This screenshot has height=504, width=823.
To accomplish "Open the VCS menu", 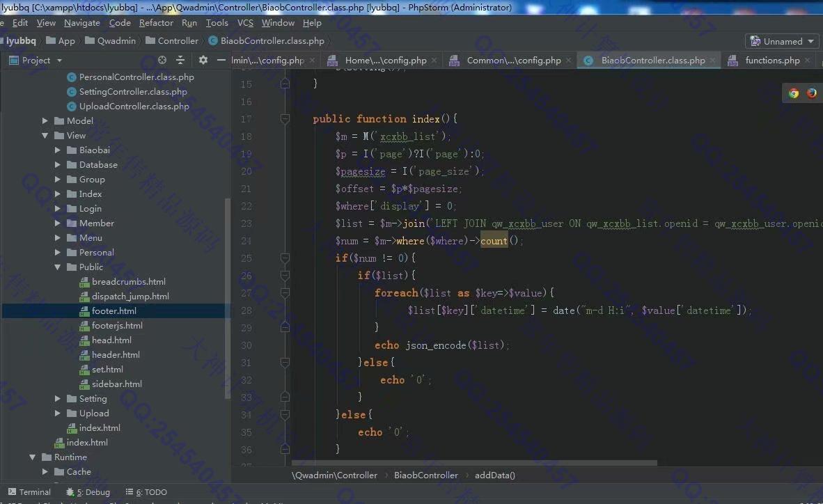I will 245,23.
